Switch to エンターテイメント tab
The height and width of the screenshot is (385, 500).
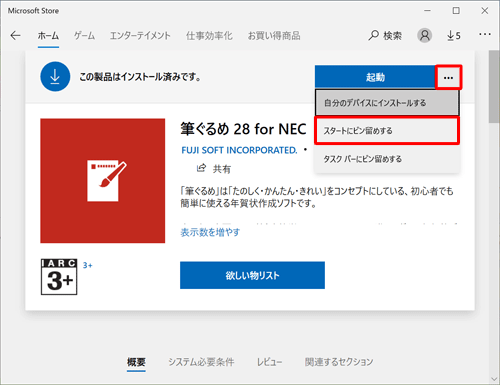pos(140,36)
